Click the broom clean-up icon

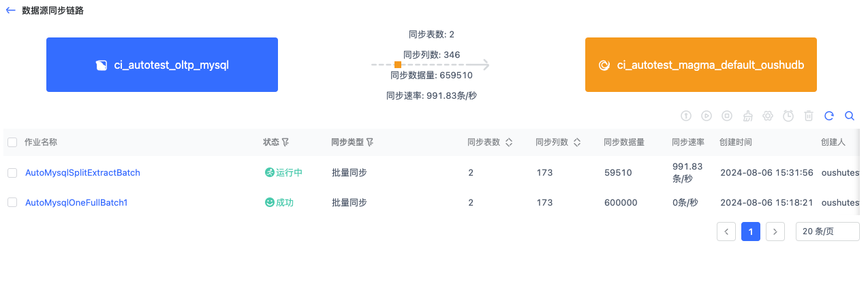pyautogui.click(x=747, y=116)
